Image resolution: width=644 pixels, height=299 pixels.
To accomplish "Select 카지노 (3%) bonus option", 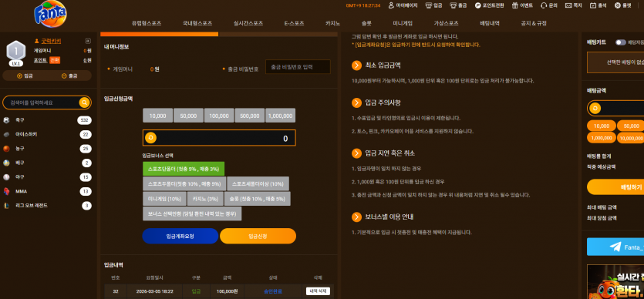I will click(205, 199).
